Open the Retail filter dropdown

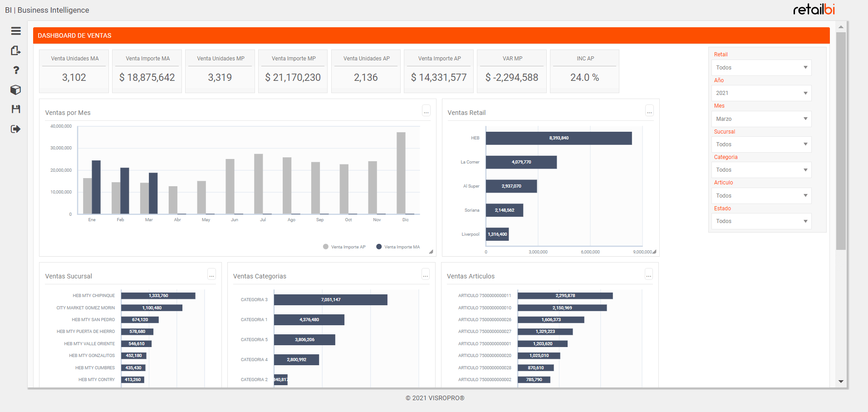[761, 67]
